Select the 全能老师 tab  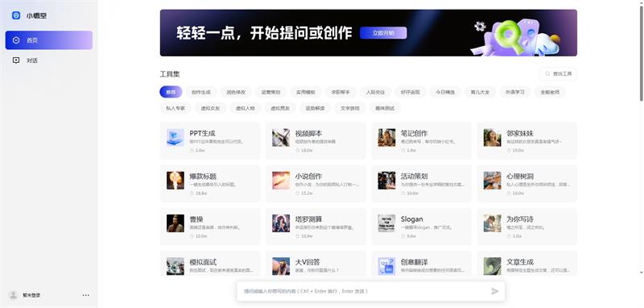tap(550, 92)
